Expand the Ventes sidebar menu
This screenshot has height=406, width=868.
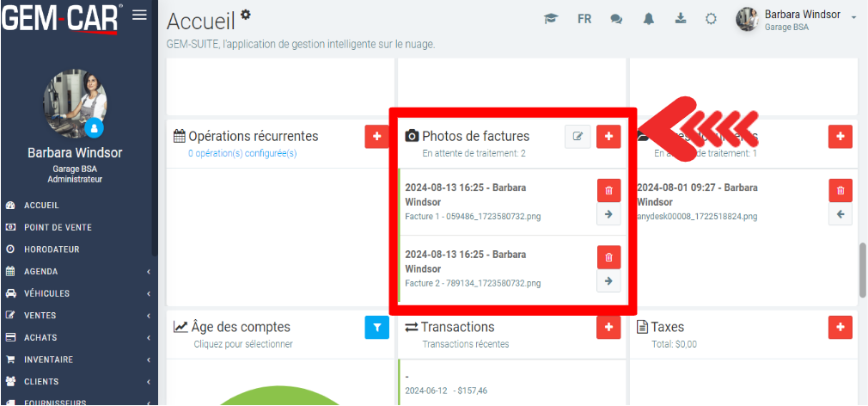(x=76, y=316)
